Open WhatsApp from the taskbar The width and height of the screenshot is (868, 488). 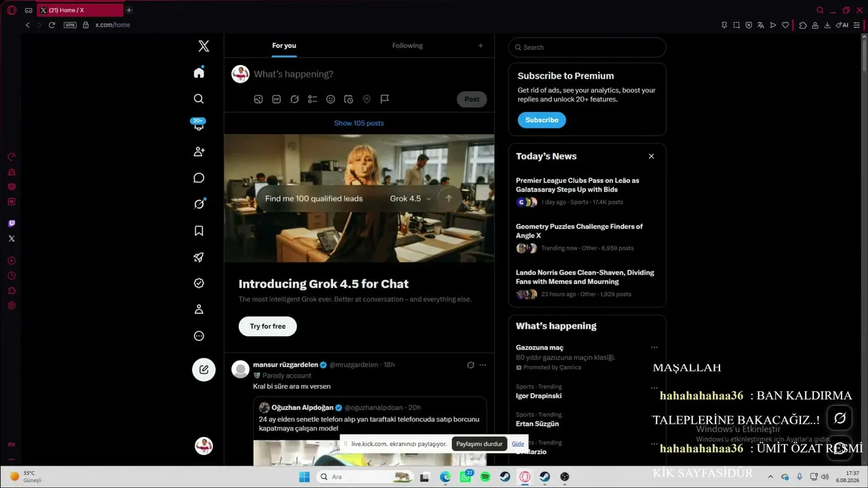pos(465,476)
